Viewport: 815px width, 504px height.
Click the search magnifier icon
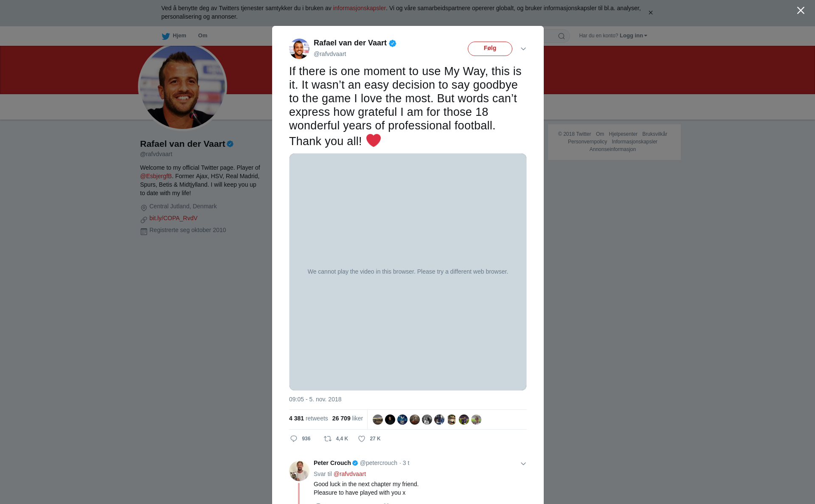(x=562, y=36)
